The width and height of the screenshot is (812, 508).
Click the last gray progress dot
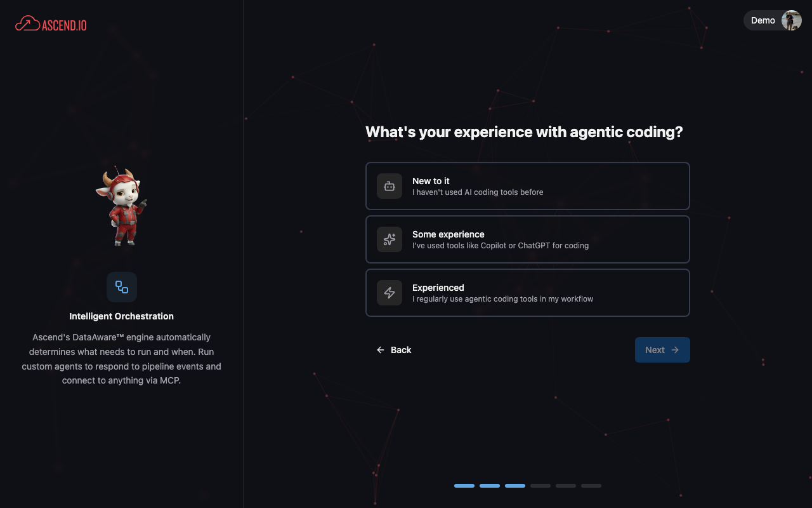click(x=591, y=485)
